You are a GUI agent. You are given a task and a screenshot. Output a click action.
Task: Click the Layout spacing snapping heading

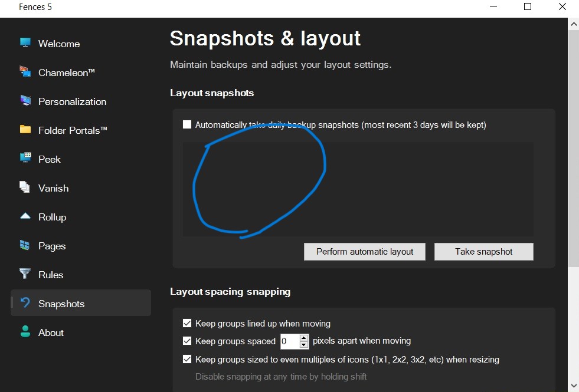[230, 292]
